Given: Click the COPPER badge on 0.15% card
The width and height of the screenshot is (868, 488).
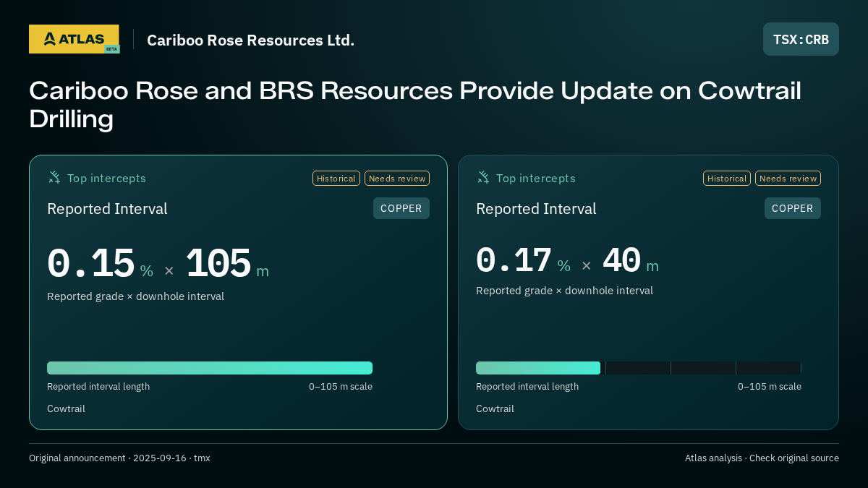Looking at the screenshot, I should click(x=401, y=208).
